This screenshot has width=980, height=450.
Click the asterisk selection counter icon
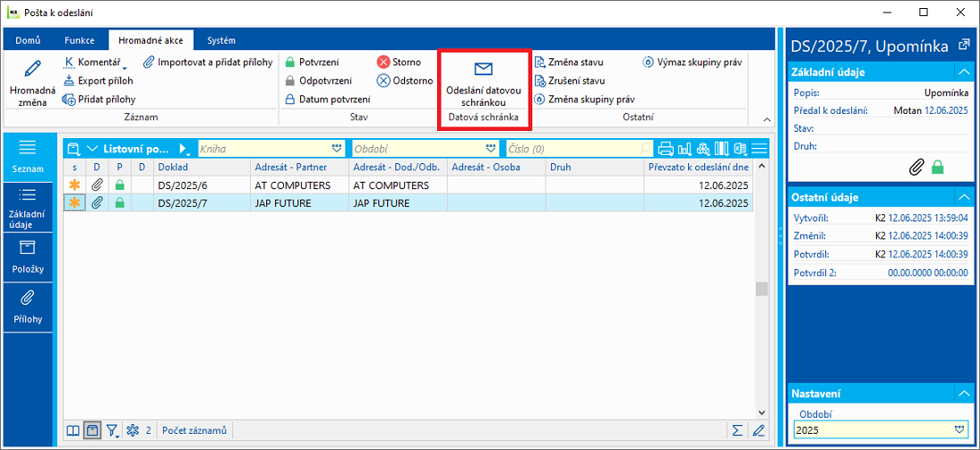(133, 430)
